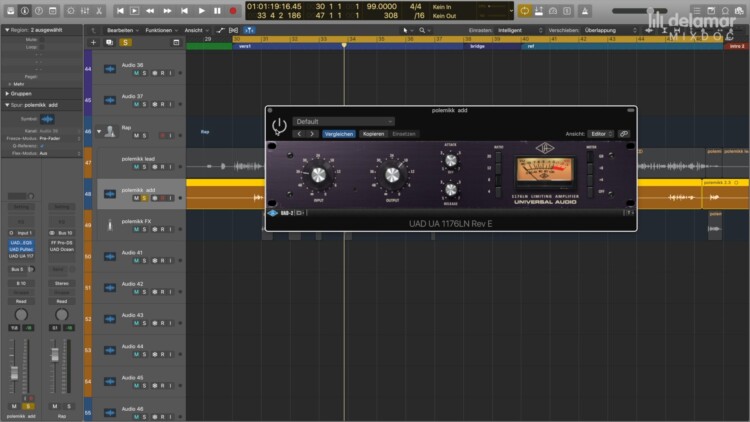Viewport: 750px width, 422px height.
Task: Click the Attack knob on the 1176
Action: point(451,161)
